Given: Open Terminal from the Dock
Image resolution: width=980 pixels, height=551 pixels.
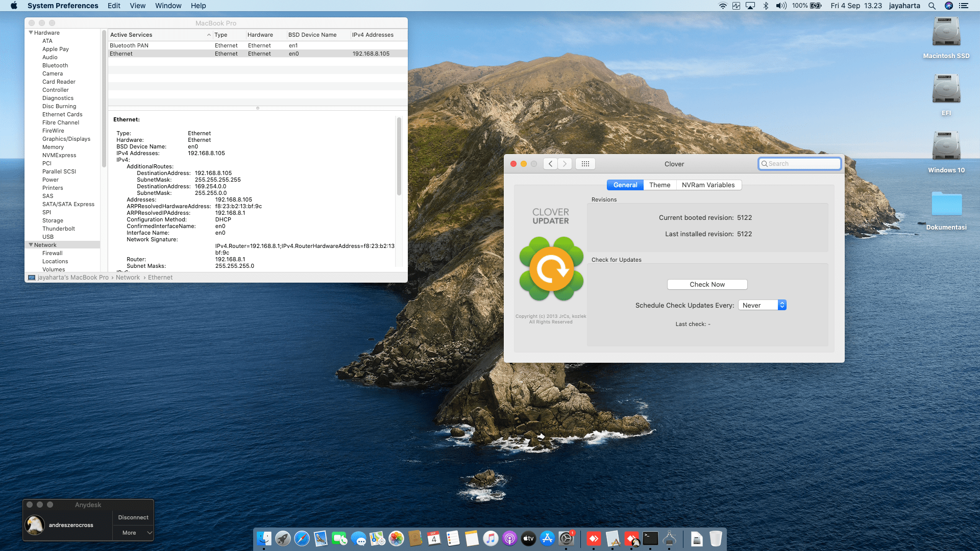Looking at the screenshot, I should point(650,538).
